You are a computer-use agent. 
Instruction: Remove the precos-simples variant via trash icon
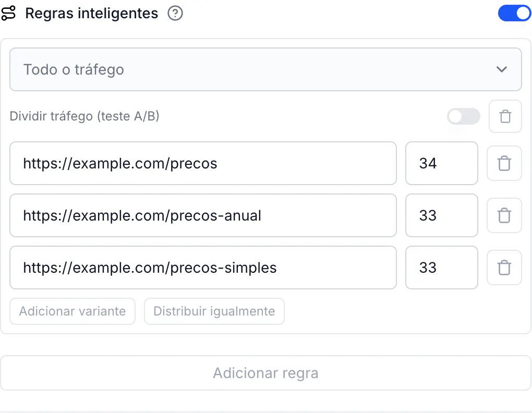point(504,268)
